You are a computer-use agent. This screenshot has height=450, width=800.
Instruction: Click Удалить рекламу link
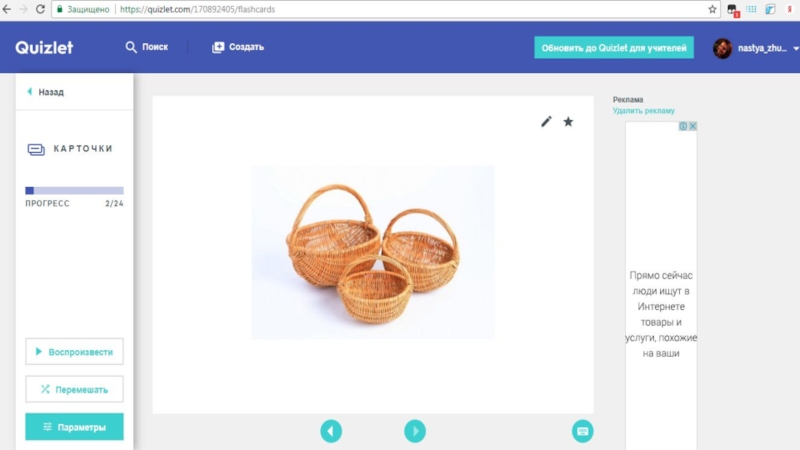(643, 111)
